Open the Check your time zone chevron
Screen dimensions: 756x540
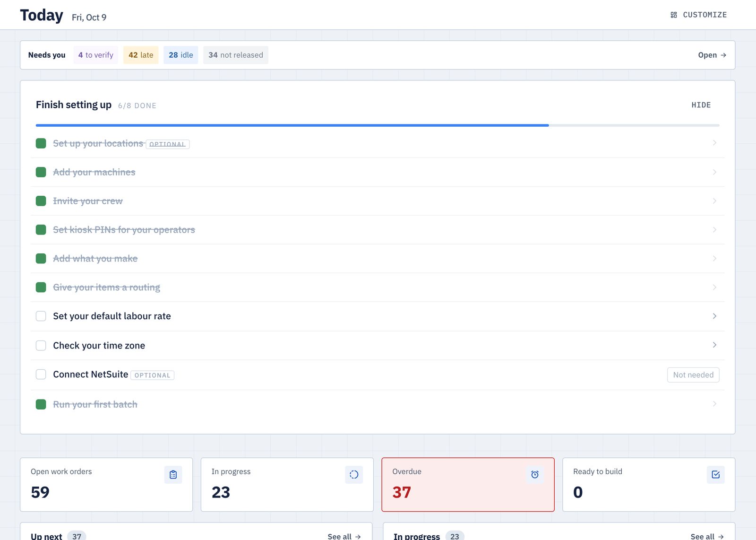pyautogui.click(x=714, y=345)
